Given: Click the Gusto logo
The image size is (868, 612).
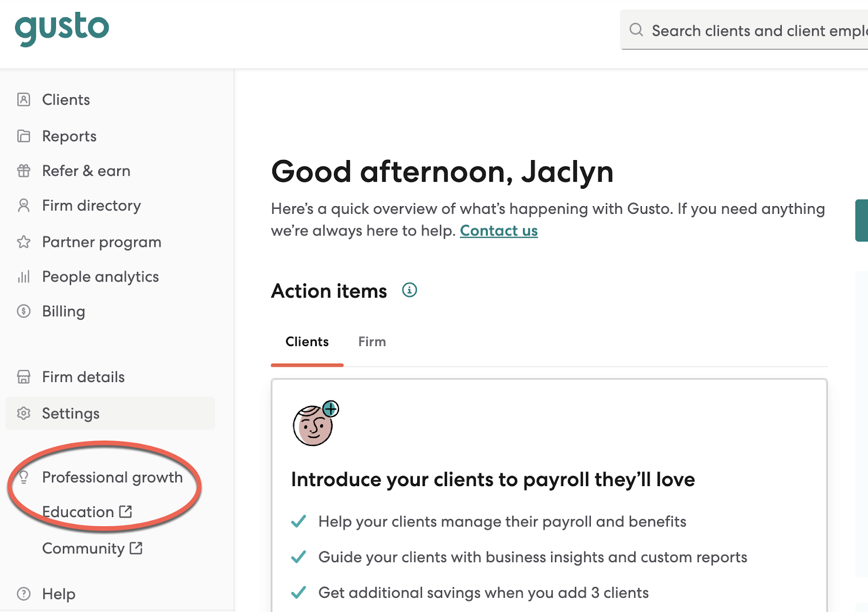Looking at the screenshot, I should point(62,29).
